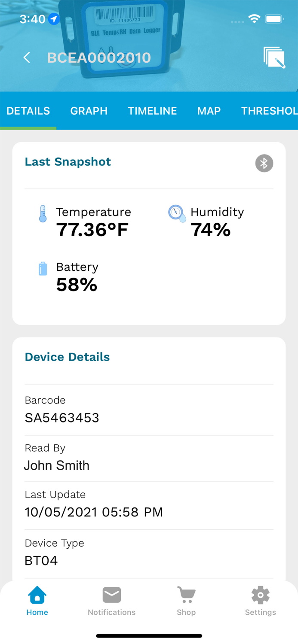Select the DETAILS tab
This screenshot has width=298, height=644.
28,111
